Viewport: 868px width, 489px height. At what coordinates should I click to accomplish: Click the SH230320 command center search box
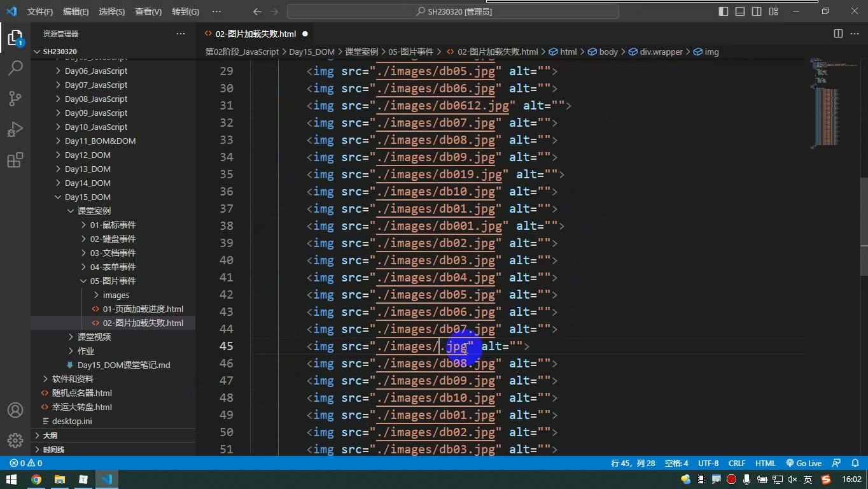[453, 11]
